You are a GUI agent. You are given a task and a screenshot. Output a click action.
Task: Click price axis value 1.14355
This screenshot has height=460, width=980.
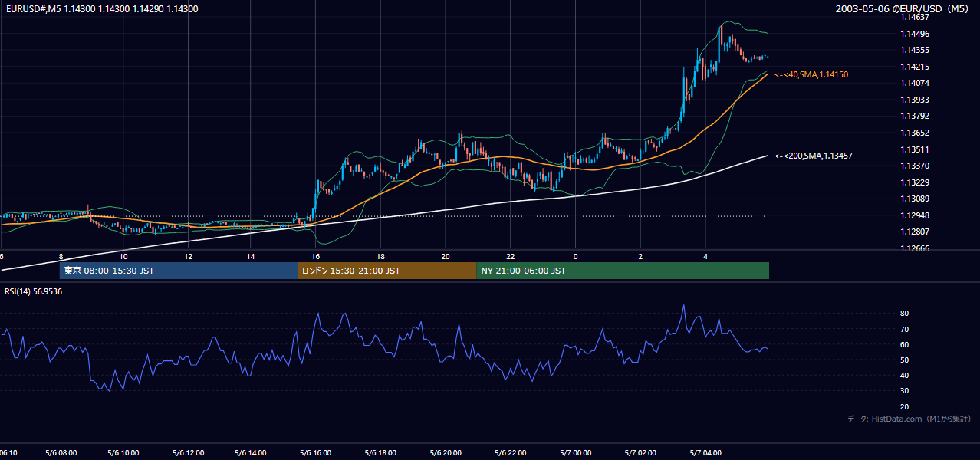916,50
